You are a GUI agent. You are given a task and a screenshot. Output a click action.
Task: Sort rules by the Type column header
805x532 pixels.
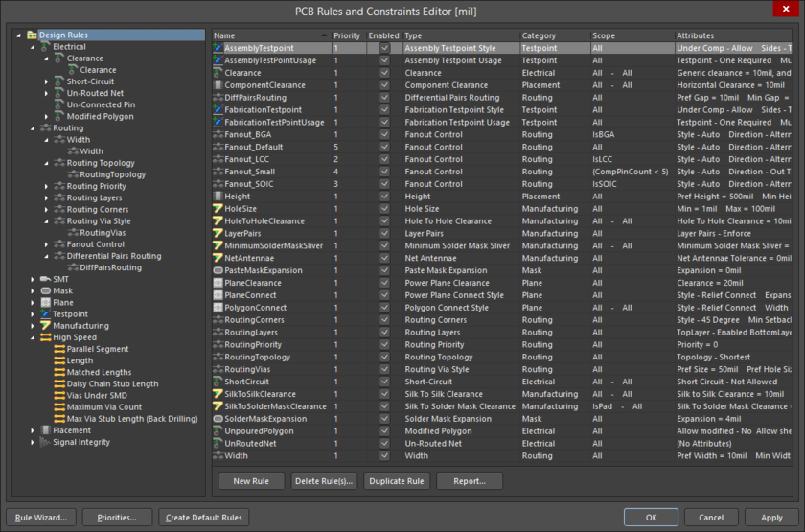click(x=461, y=35)
